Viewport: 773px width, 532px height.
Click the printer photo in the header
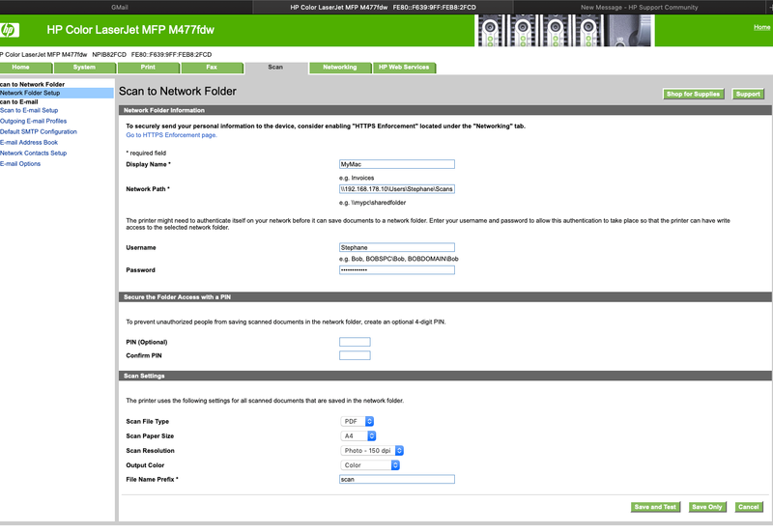pos(564,31)
